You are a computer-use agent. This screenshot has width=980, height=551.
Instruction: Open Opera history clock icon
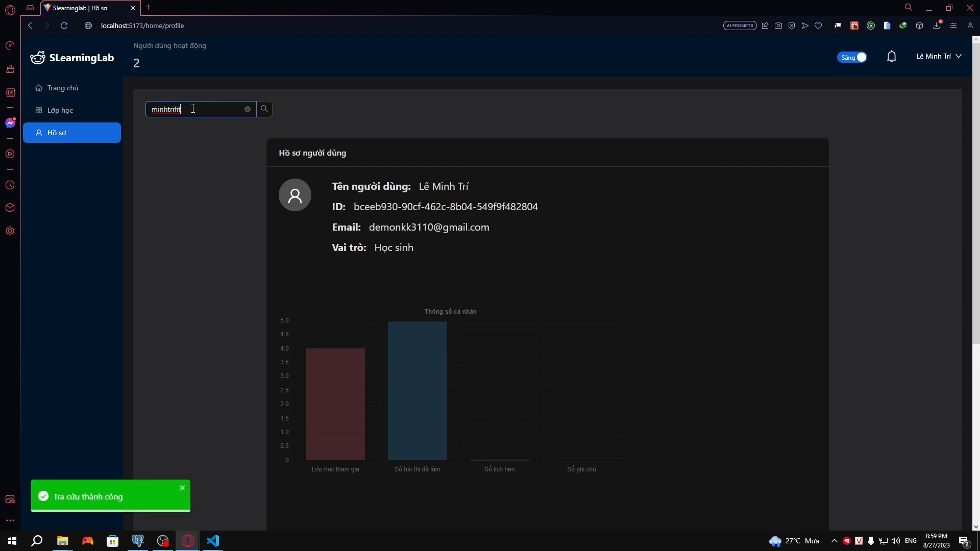tap(10, 185)
